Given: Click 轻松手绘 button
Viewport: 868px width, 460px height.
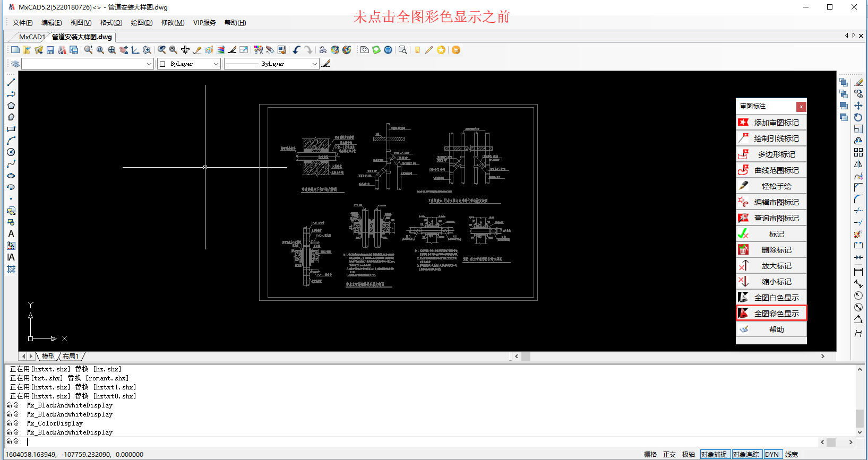Looking at the screenshot, I should point(771,186).
